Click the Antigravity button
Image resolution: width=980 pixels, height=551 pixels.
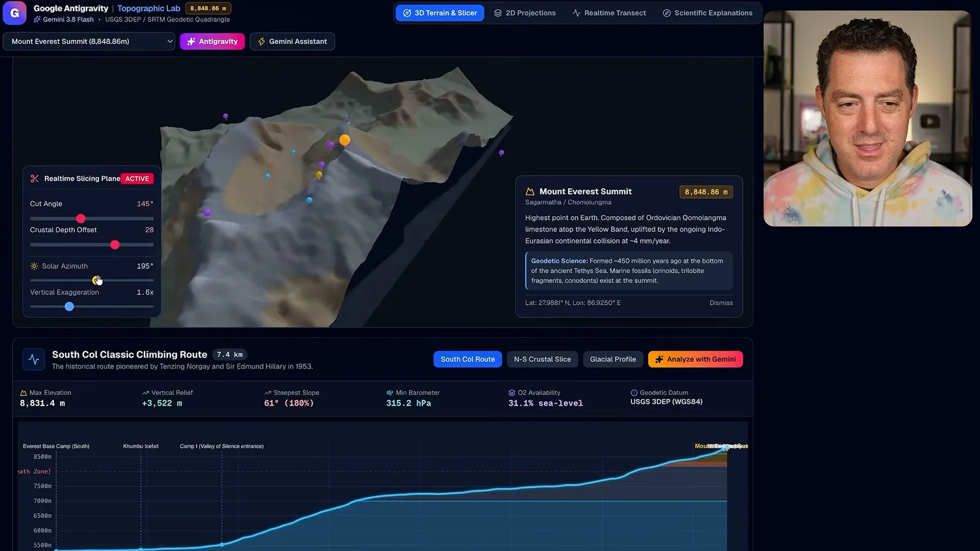click(x=212, y=42)
